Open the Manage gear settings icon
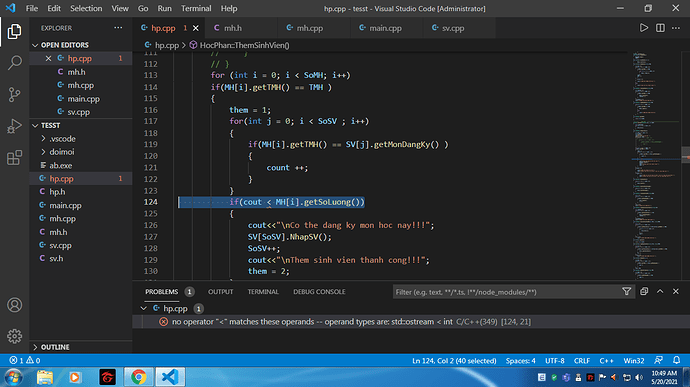 point(15,336)
